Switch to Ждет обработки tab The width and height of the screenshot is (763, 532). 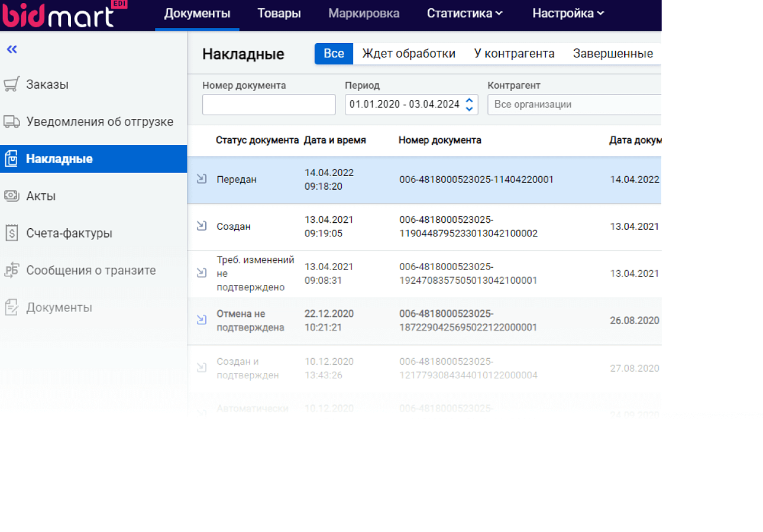click(x=409, y=54)
